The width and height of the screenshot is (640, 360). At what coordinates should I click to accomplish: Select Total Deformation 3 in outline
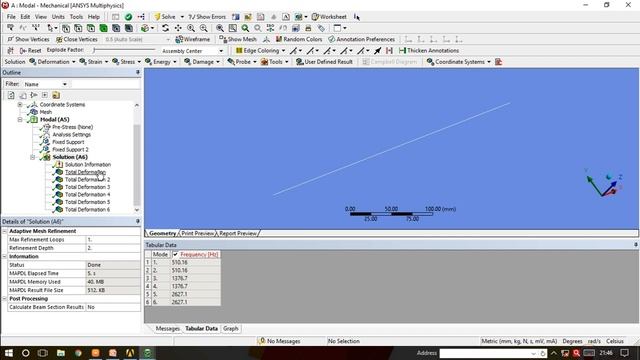87,187
